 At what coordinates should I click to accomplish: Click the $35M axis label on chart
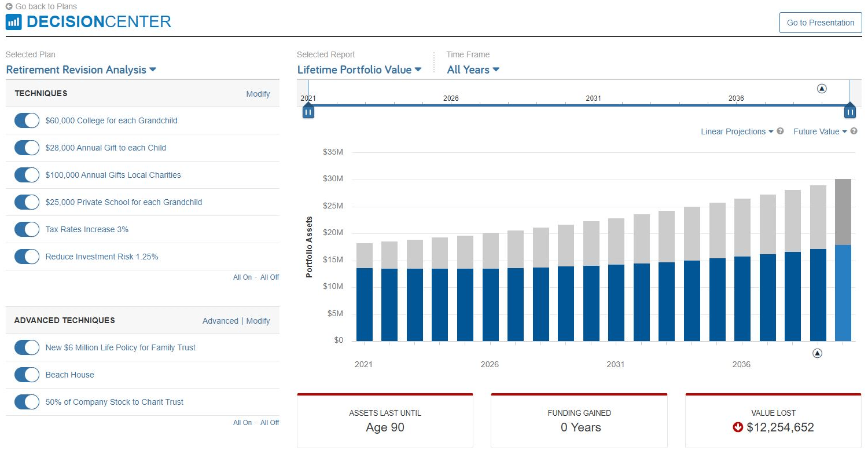(333, 152)
